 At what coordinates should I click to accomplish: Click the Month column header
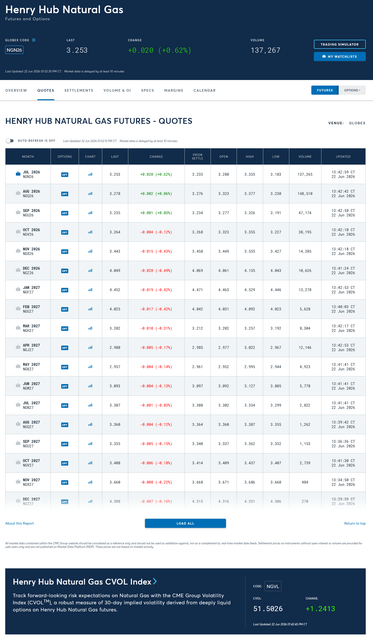coord(28,156)
